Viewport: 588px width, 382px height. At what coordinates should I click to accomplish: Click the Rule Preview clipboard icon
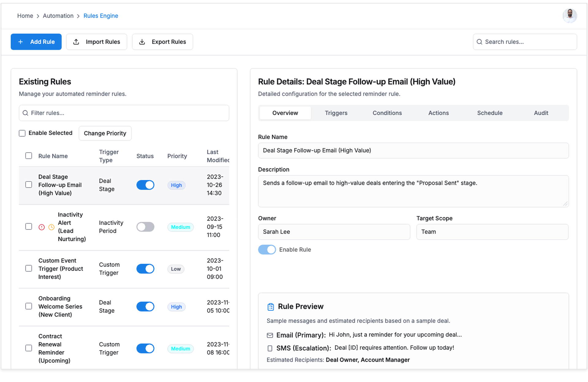tap(271, 307)
